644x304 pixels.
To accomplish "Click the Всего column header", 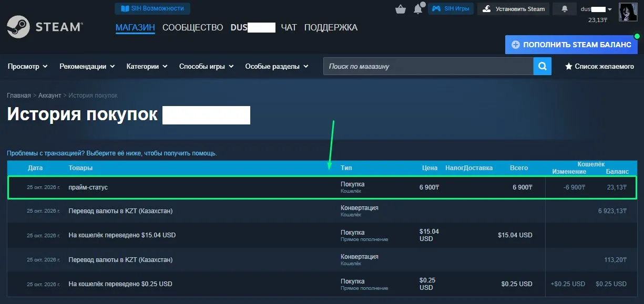I will click(x=519, y=168).
